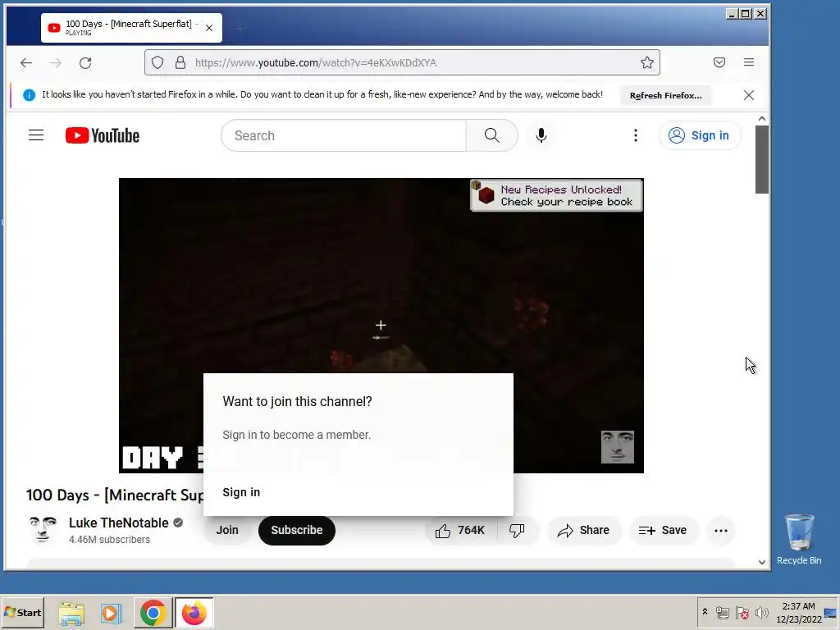Dismiss the Firefox notification bar
This screenshot has height=630, width=840.
point(749,95)
